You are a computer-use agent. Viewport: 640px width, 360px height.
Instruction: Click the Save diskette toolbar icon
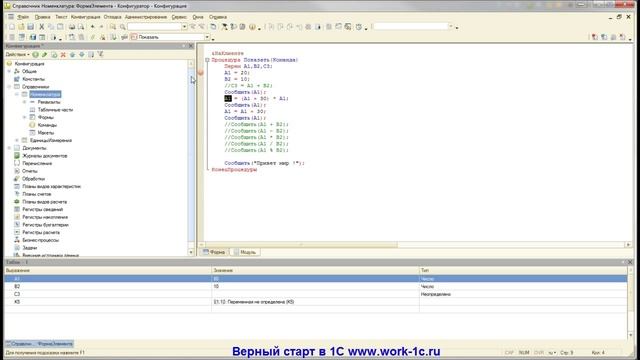(31, 27)
